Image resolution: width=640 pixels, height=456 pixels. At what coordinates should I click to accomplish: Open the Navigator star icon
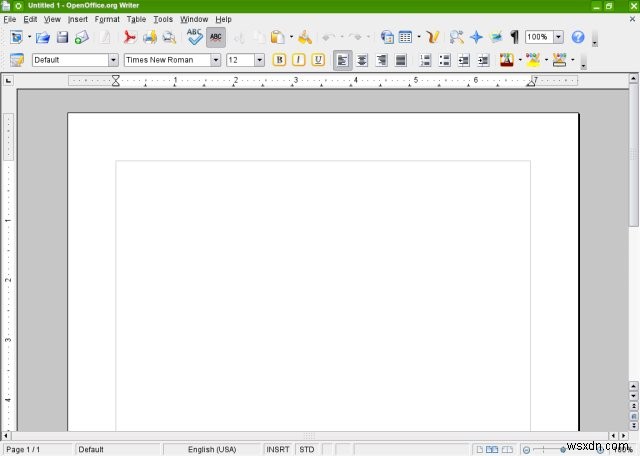[x=476, y=37]
